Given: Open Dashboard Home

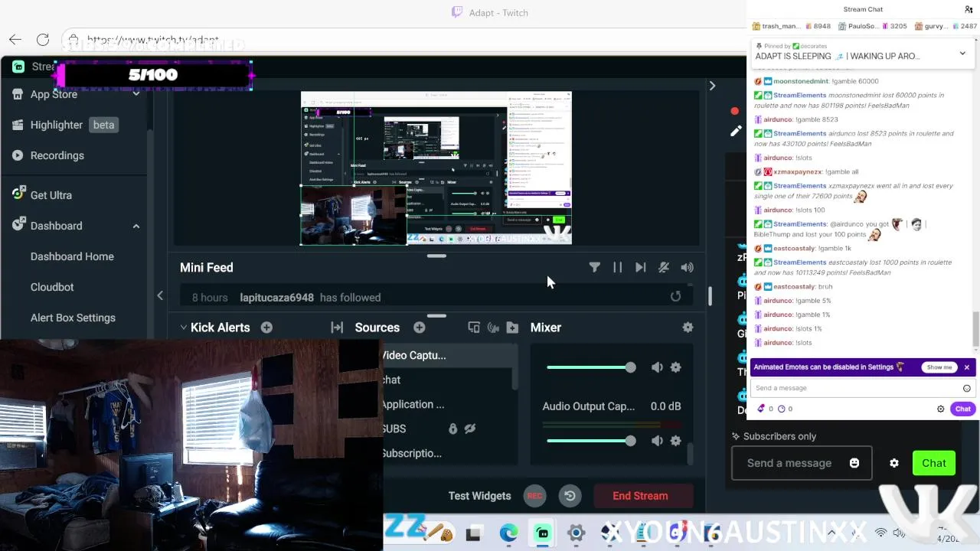Looking at the screenshot, I should click(72, 256).
